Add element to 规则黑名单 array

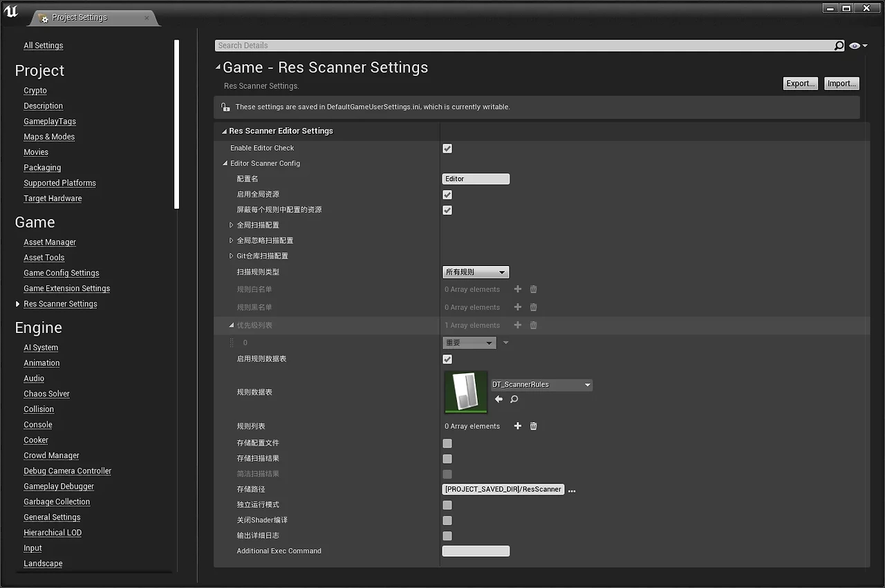click(518, 307)
